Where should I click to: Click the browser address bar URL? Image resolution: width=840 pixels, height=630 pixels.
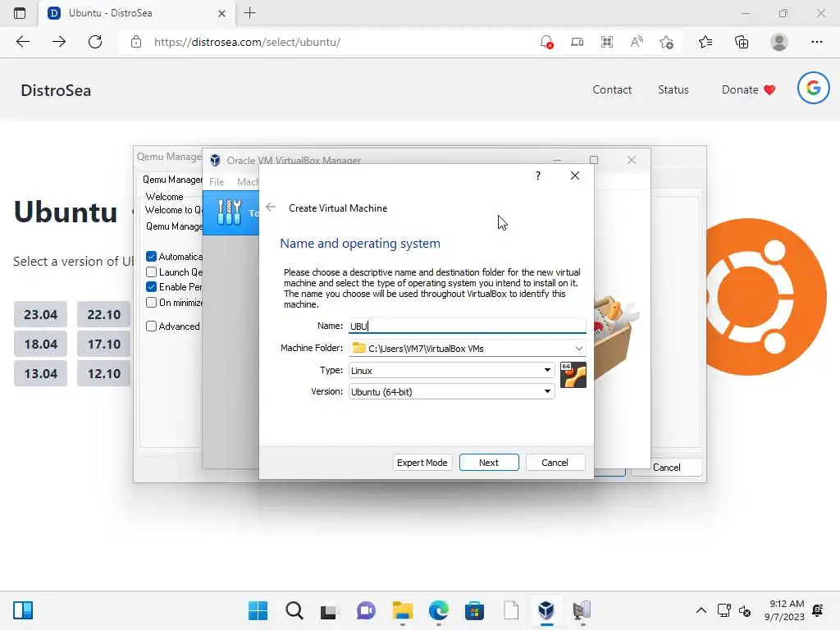(247, 42)
